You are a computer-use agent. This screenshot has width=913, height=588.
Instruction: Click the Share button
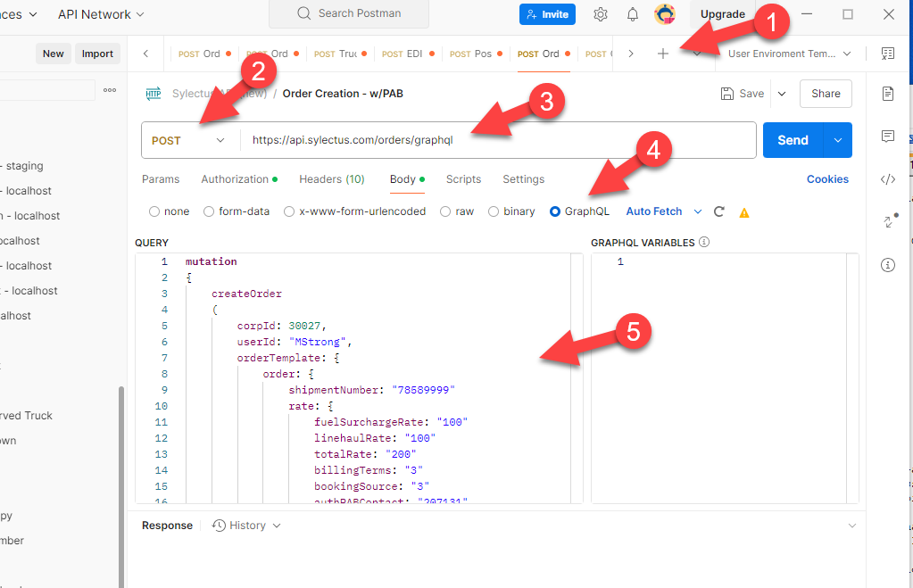(826, 94)
